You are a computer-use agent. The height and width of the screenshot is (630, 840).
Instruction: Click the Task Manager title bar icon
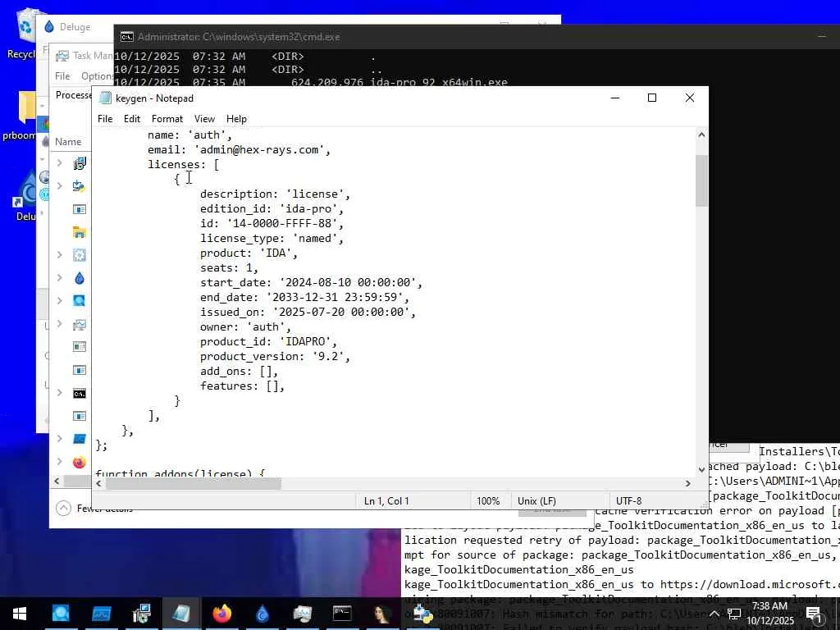coord(62,55)
